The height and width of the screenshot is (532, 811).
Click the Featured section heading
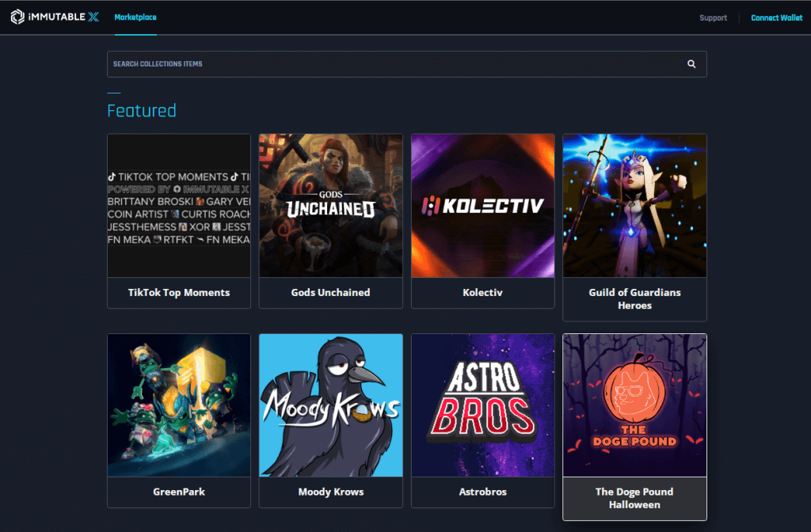pos(142,111)
